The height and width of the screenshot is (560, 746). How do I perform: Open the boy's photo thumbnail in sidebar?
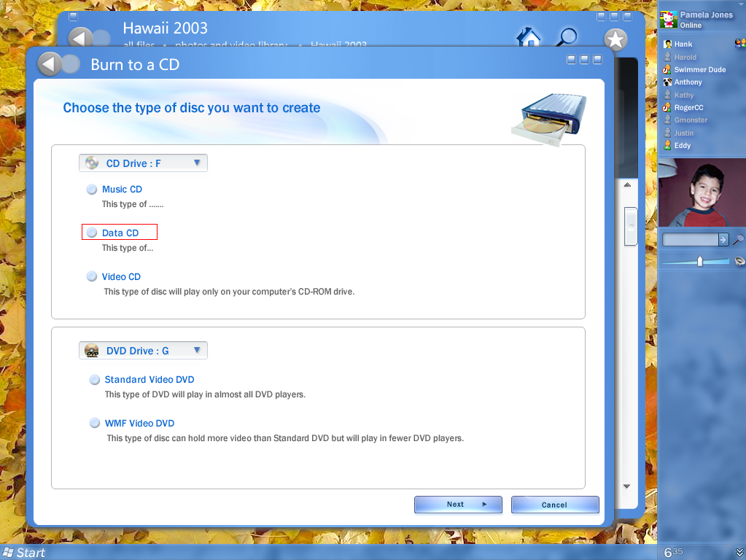(702, 192)
